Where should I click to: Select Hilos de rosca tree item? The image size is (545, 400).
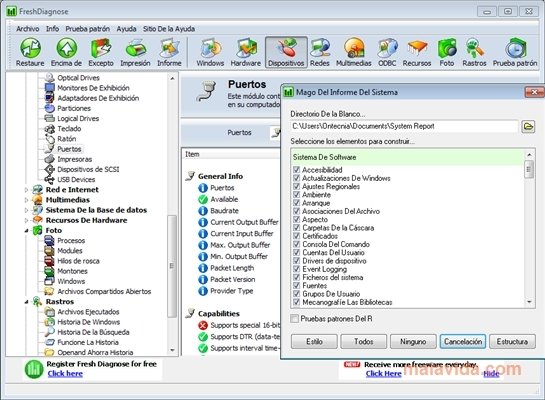click(x=78, y=261)
